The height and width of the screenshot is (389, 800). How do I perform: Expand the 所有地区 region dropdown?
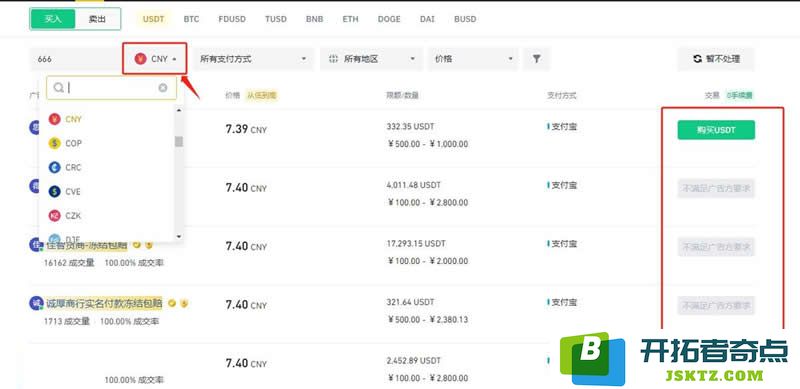point(371,59)
